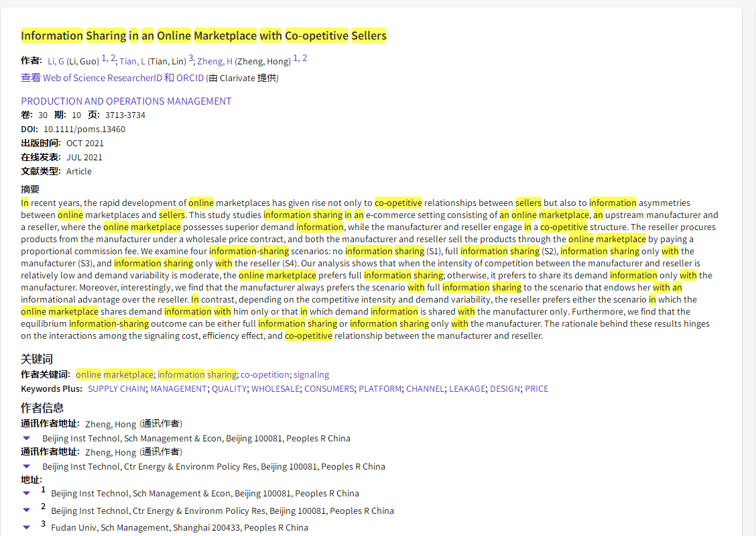Image resolution: width=756 pixels, height=536 pixels.
Task: Expand Fudan Univ address 3 arrow
Action: 26,528
